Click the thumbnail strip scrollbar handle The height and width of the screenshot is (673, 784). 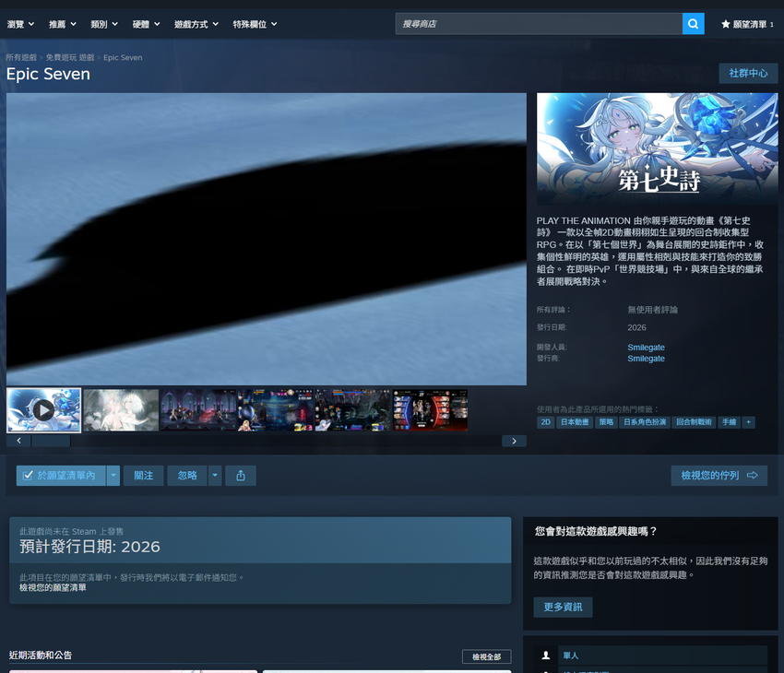click(51, 441)
